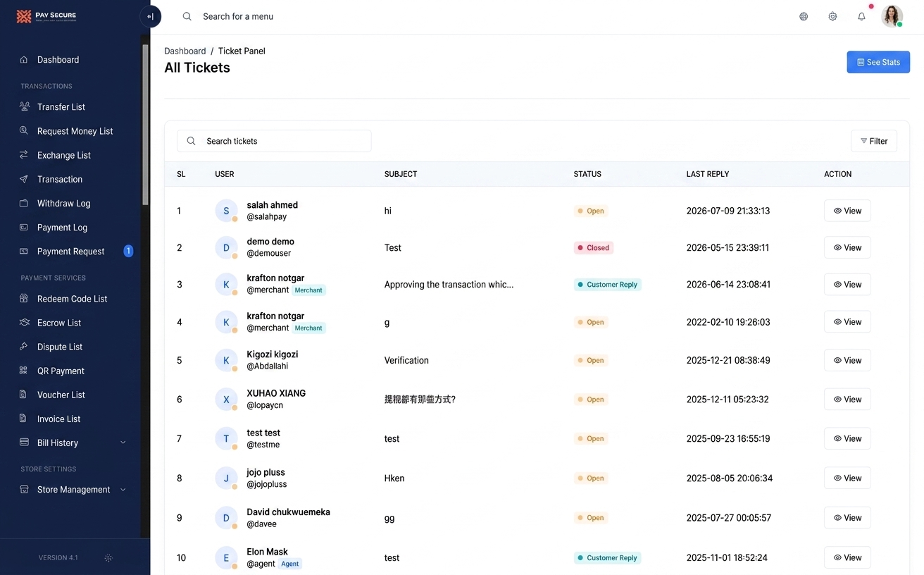The height and width of the screenshot is (575, 924).
Task: Open the language globe icon
Action: (x=804, y=16)
